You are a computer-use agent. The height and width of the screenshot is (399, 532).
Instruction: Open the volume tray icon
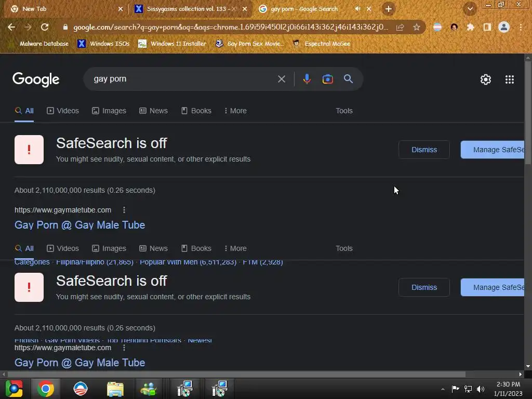coord(481,389)
